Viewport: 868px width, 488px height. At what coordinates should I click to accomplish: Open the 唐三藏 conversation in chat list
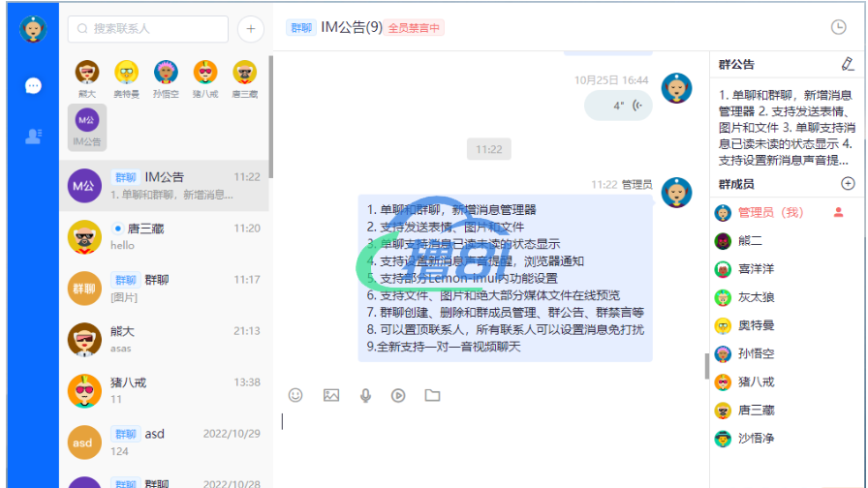165,236
